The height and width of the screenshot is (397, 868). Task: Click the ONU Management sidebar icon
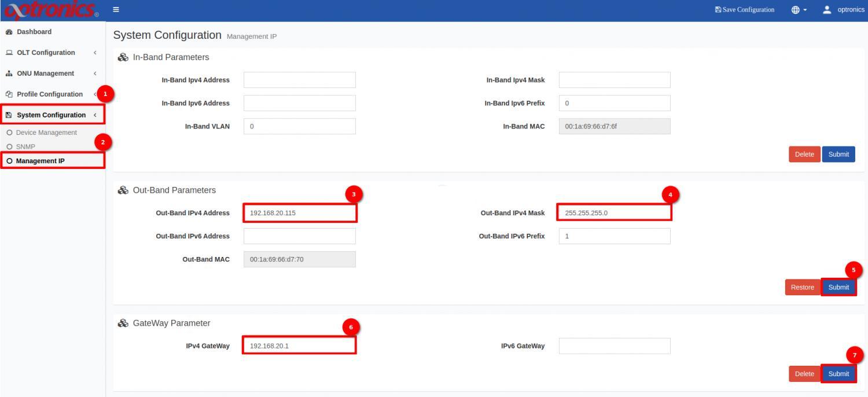(8, 73)
